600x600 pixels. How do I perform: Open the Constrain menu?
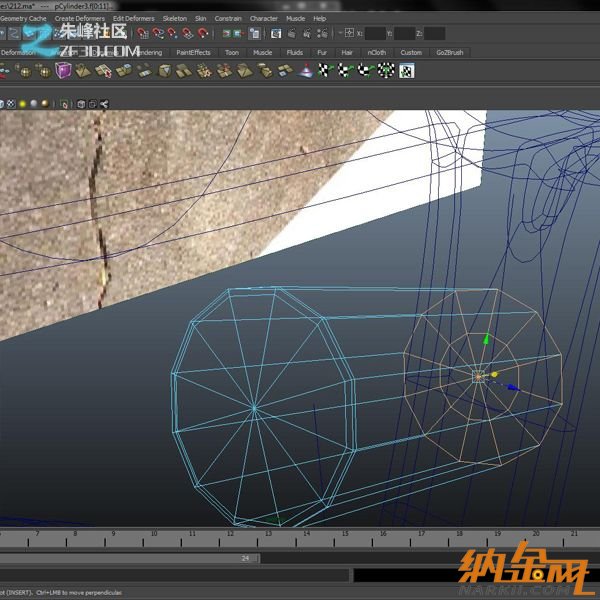pos(228,18)
